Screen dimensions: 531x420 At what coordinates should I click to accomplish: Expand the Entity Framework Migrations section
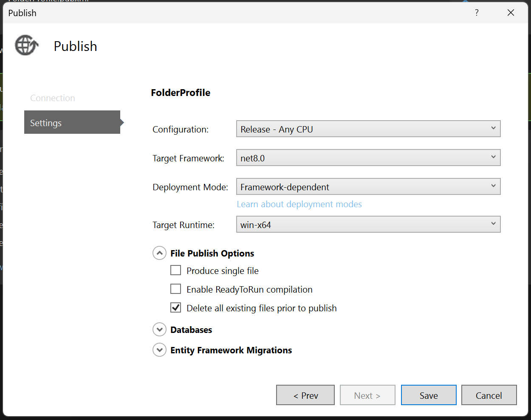[159, 350]
